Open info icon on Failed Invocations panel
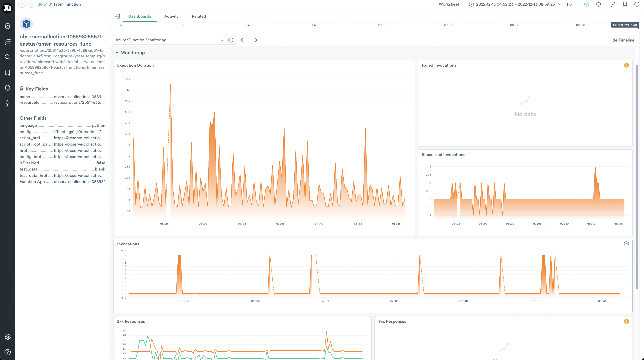 [626, 65]
